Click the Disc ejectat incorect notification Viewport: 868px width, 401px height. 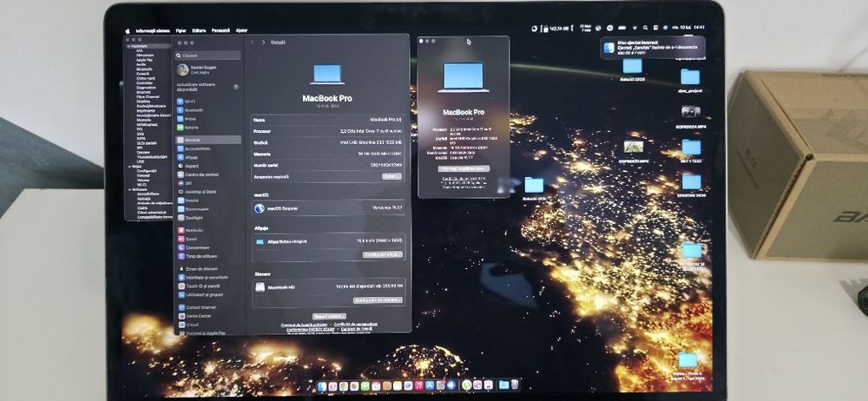[x=654, y=48]
